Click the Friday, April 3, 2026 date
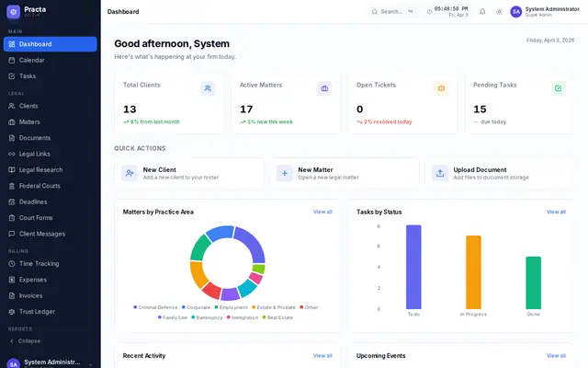 pos(550,40)
